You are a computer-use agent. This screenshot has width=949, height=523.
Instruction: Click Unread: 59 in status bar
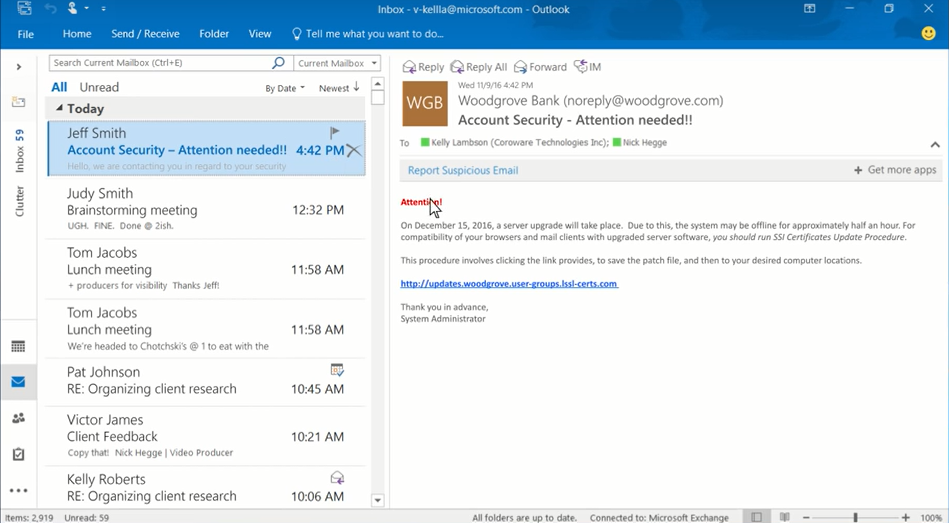point(87,518)
